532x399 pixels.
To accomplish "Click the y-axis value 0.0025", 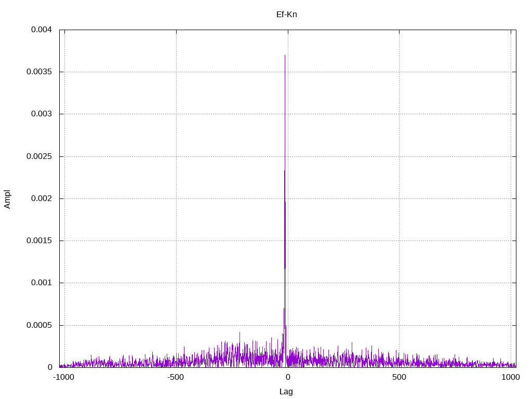I will coord(39,156).
